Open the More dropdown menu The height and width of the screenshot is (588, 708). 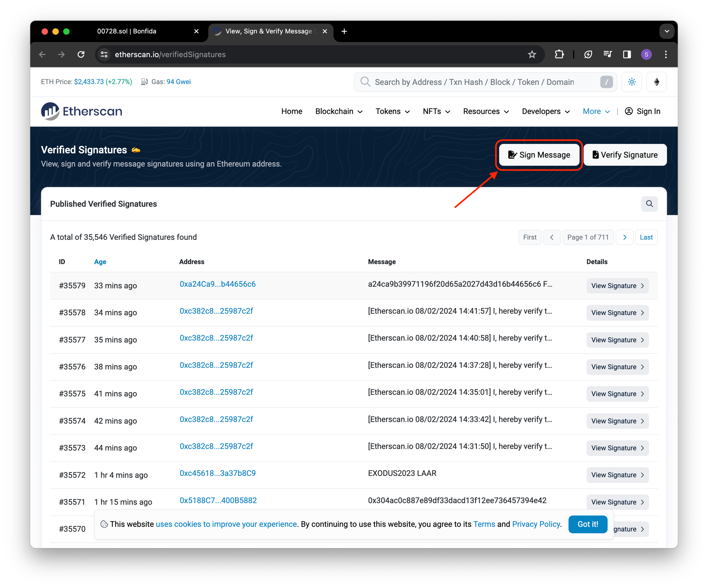[596, 111]
